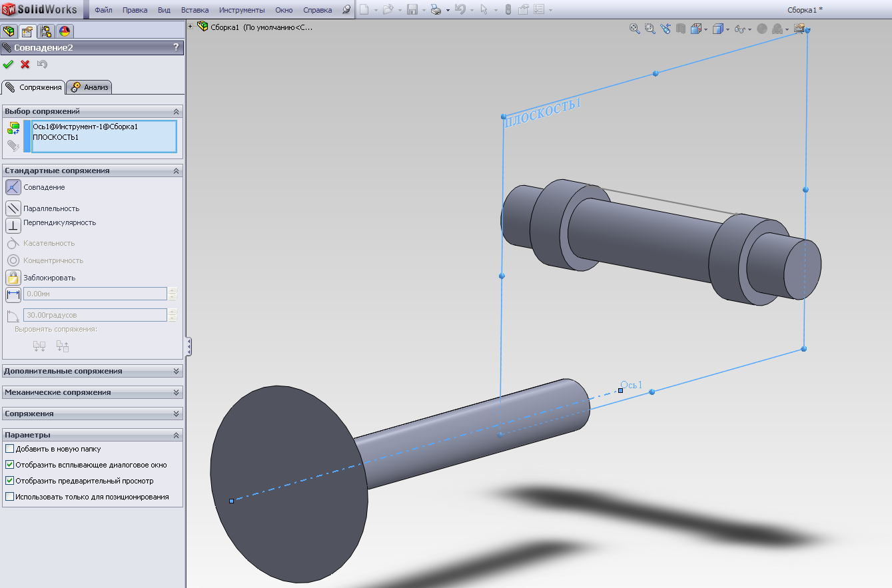
Task: Click the angle mate icon
Action: point(13,316)
